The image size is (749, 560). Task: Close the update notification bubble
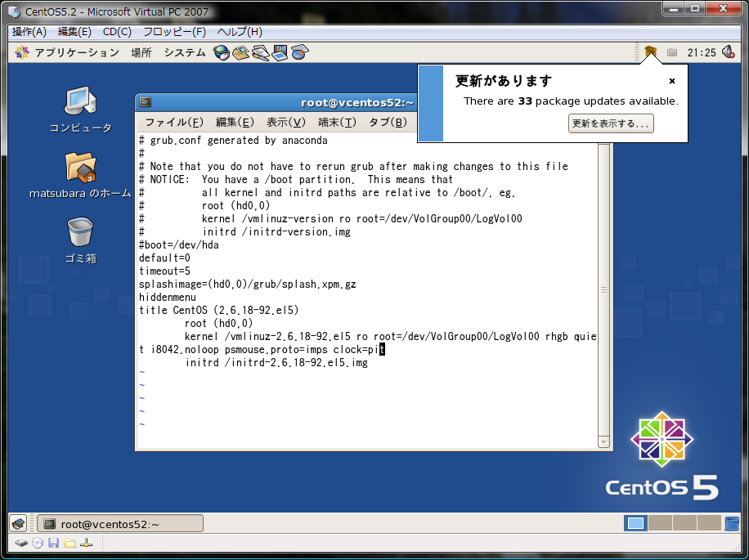click(671, 81)
